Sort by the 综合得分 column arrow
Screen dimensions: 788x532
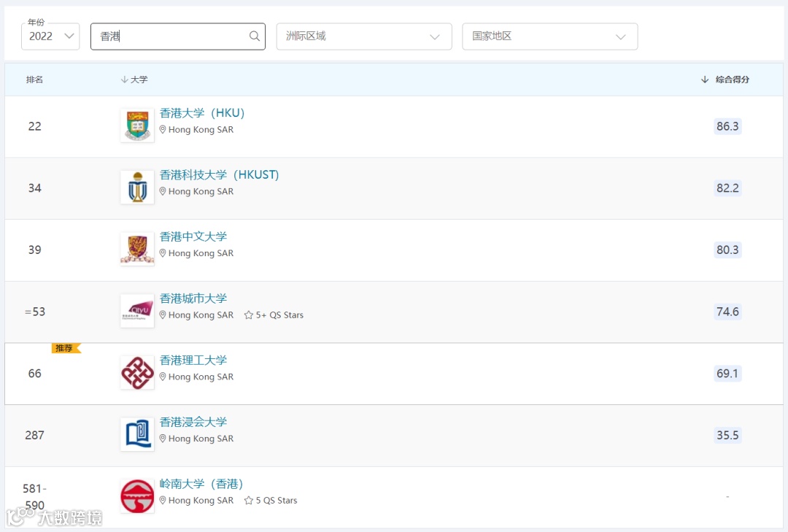point(705,80)
